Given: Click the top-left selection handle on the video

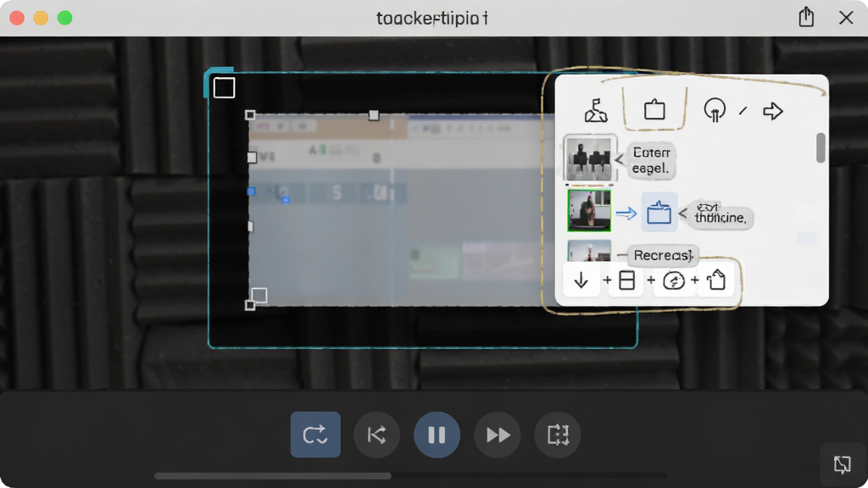Looking at the screenshot, I should pyautogui.click(x=250, y=114).
